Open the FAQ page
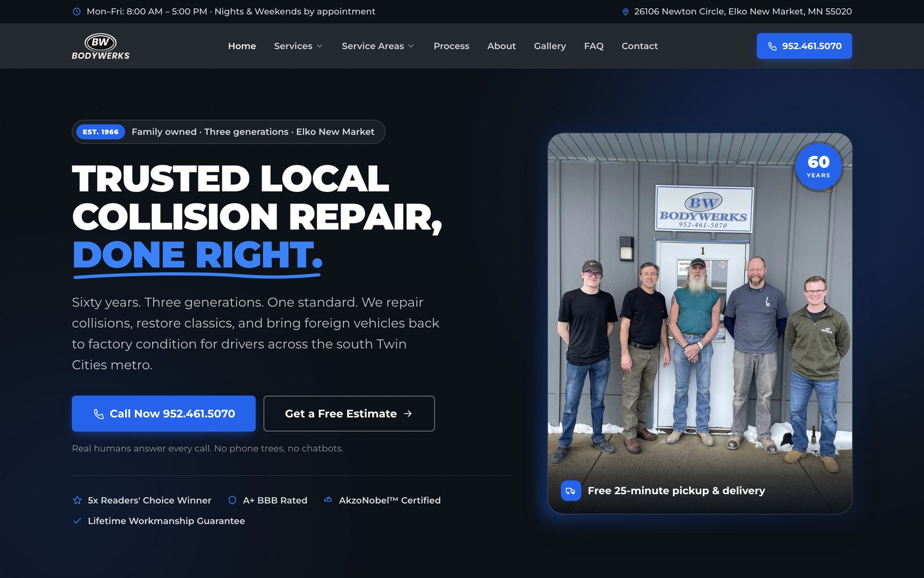The image size is (924, 578). tap(594, 46)
